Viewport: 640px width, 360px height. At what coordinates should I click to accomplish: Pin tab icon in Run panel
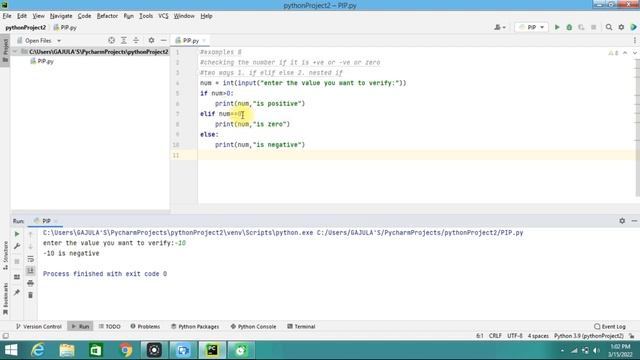[x=17, y=292]
